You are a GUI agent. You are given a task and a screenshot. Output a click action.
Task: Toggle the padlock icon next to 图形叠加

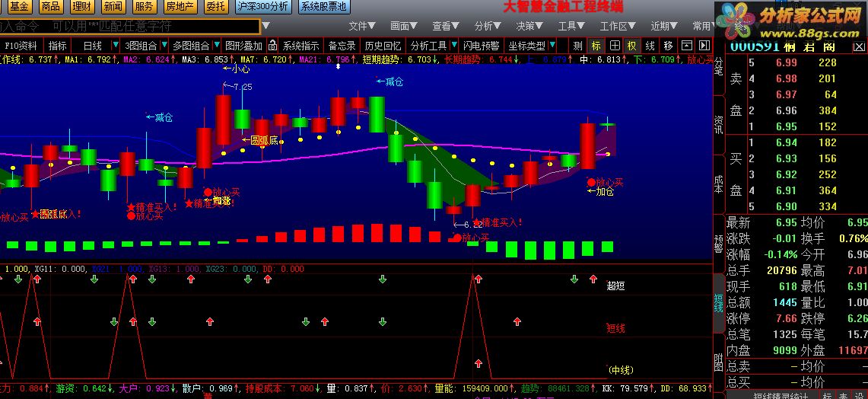pos(272,46)
